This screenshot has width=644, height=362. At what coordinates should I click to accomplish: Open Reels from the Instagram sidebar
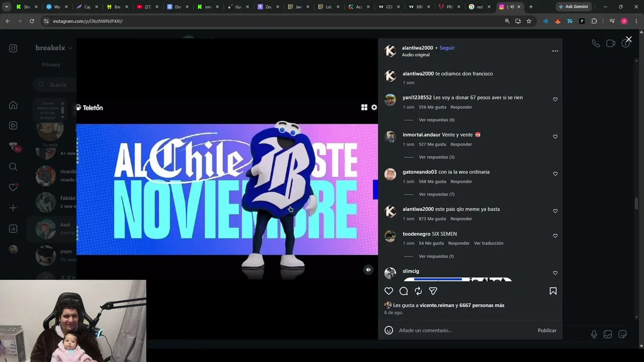tap(13, 126)
